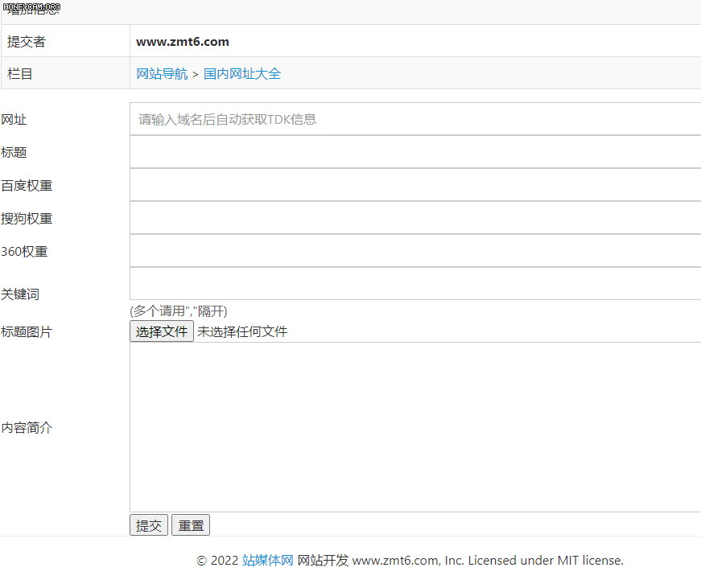
Task: Focus the 网址 URL input field
Action: [x=415, y=119]
